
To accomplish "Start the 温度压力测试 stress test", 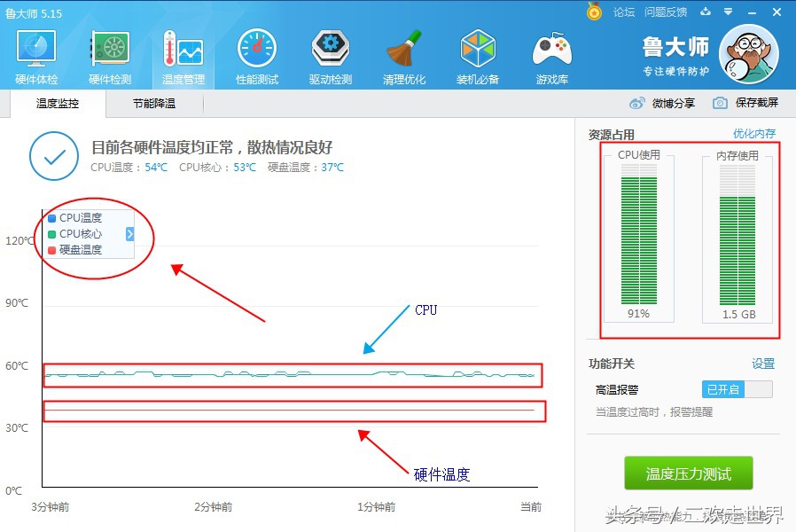I will [x=689, y=473].
